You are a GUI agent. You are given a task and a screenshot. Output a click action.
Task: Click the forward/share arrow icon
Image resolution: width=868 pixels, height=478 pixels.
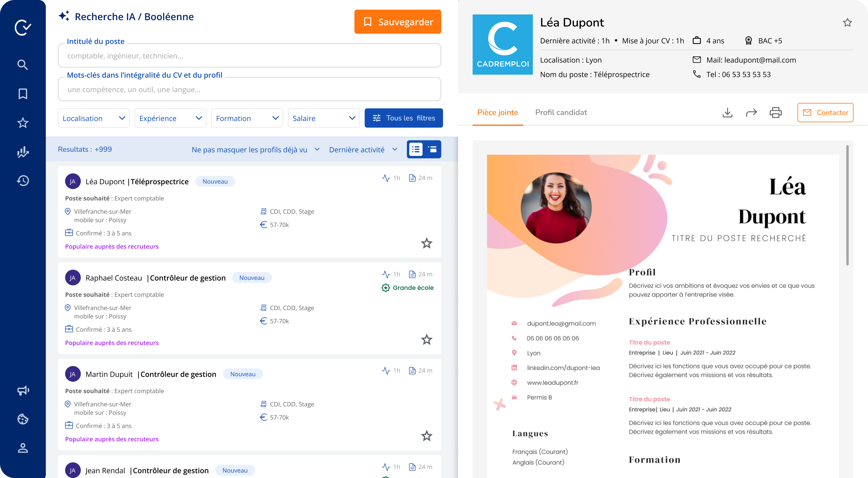coord(751,113)
